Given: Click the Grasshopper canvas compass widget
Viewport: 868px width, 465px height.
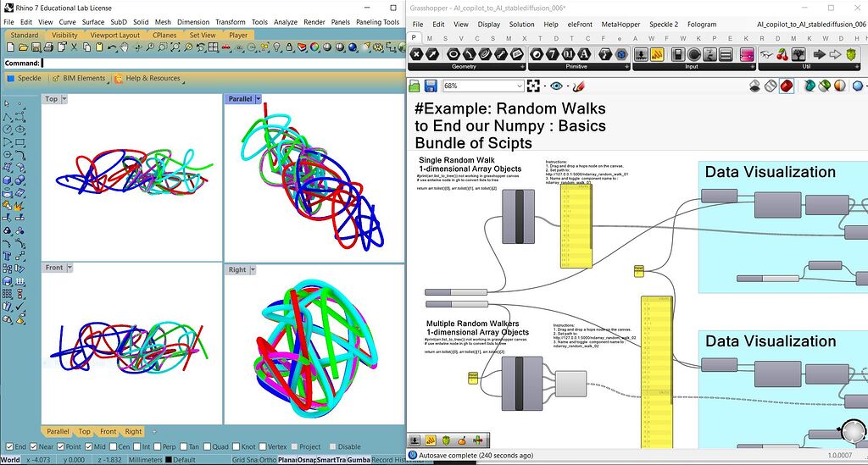Looking at the screenshot, I should pos(853,432).
